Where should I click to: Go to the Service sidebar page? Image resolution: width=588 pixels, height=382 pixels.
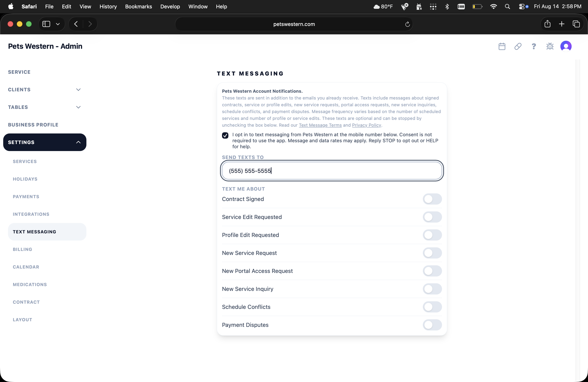click(x=19, y=72)
